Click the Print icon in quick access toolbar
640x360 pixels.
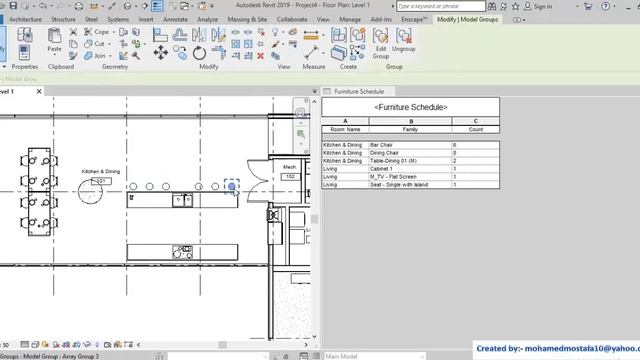pos(79,6)
